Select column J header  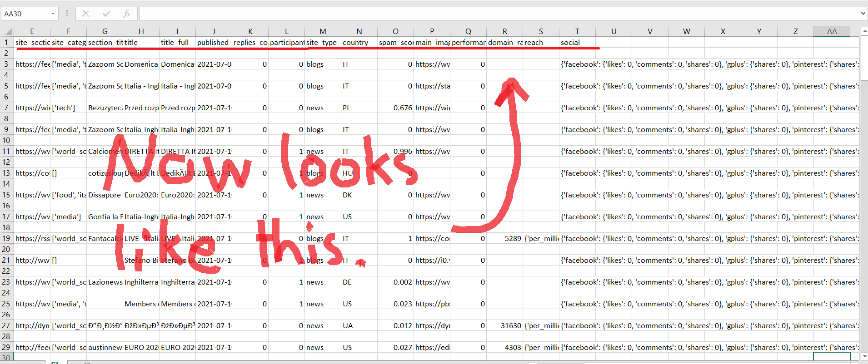click(x=214, y=31)
